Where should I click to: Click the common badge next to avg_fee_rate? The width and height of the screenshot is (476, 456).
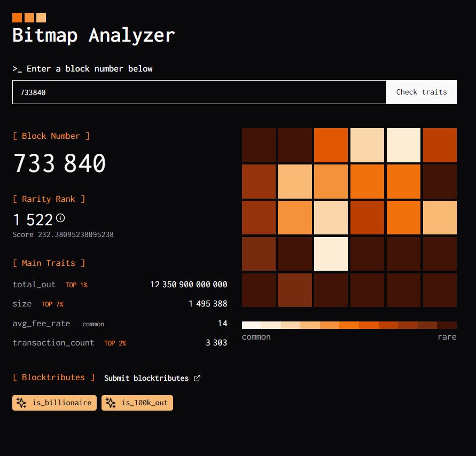click(93, 324)
